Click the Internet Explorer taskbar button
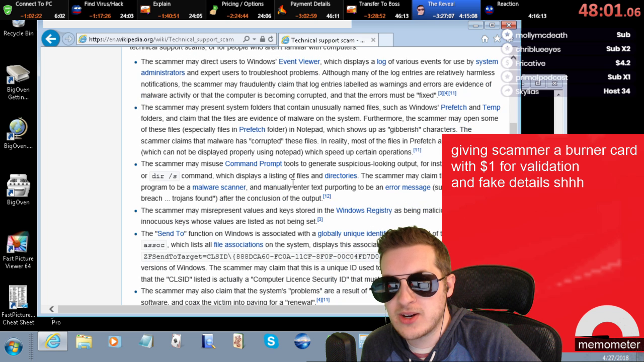 (52, 342)
